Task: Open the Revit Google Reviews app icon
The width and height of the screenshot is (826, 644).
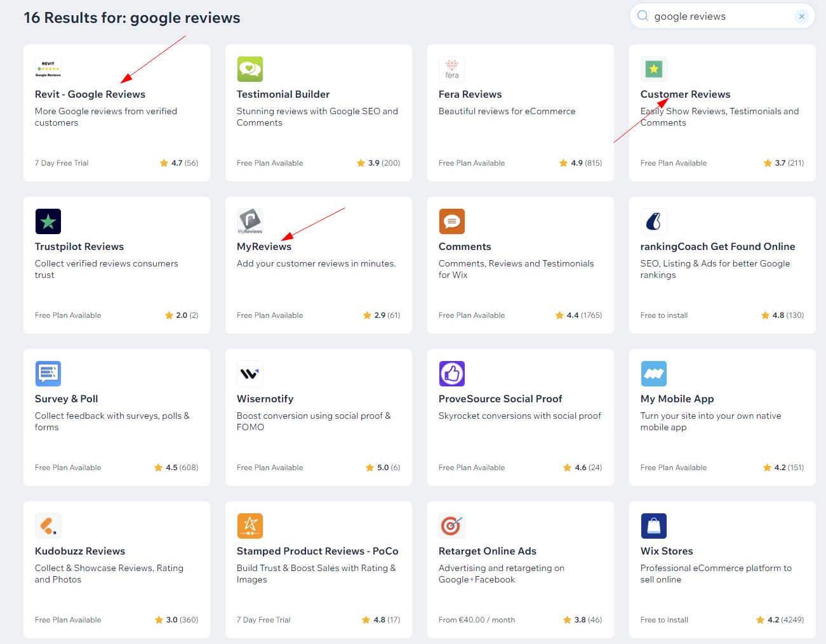Action: 48,69
